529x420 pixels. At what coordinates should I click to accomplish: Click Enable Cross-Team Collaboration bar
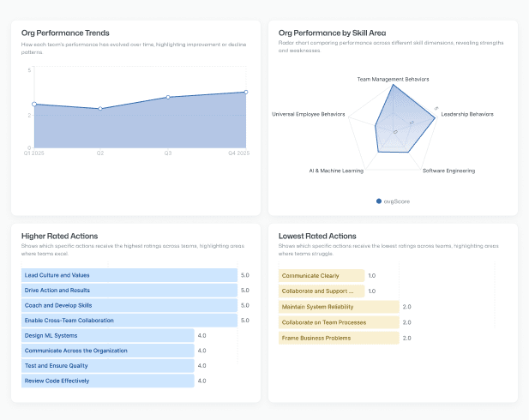pyautogui.click(x=129, y=321)
